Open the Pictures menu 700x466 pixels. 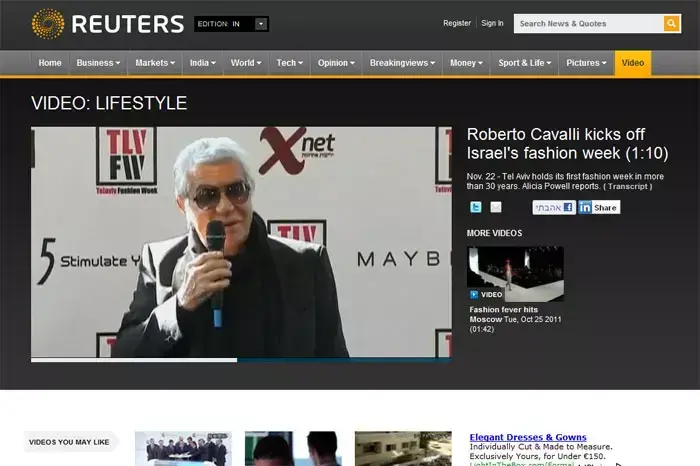point(586,63)
